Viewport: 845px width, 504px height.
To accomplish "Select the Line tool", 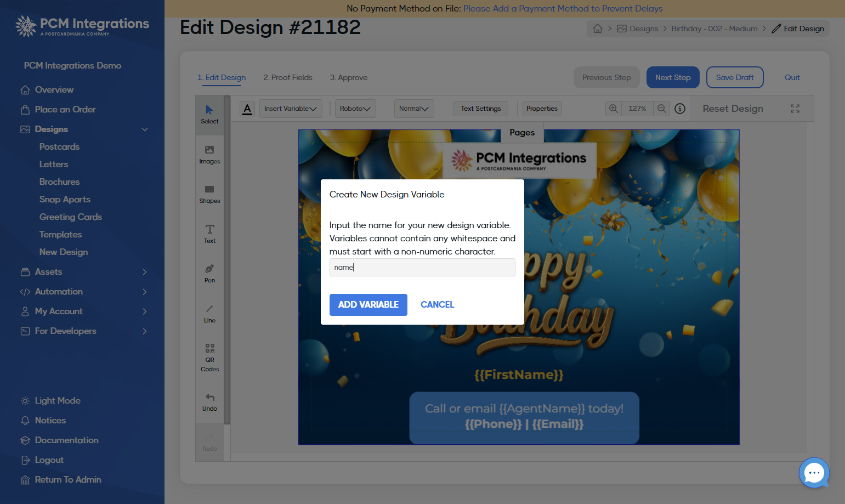I will coord(209,314).
